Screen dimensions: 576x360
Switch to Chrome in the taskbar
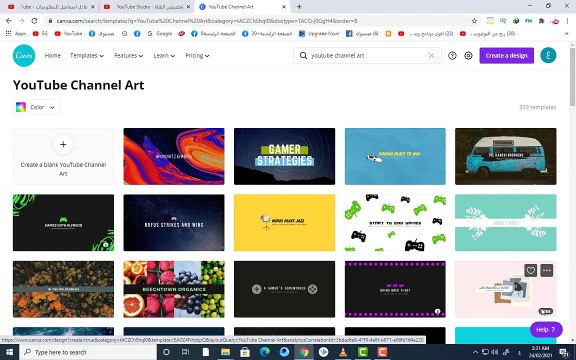pos(304,352)
